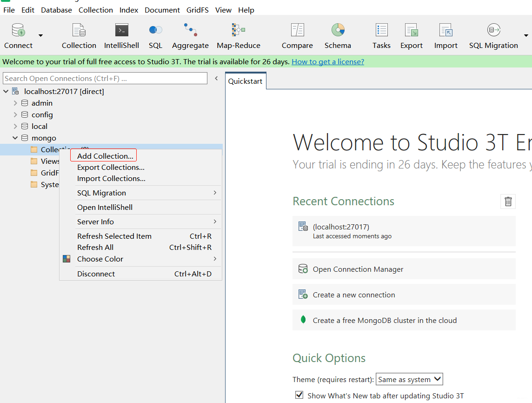
Task: Collapse the connection tree side panel
Action: click(216, 78)
